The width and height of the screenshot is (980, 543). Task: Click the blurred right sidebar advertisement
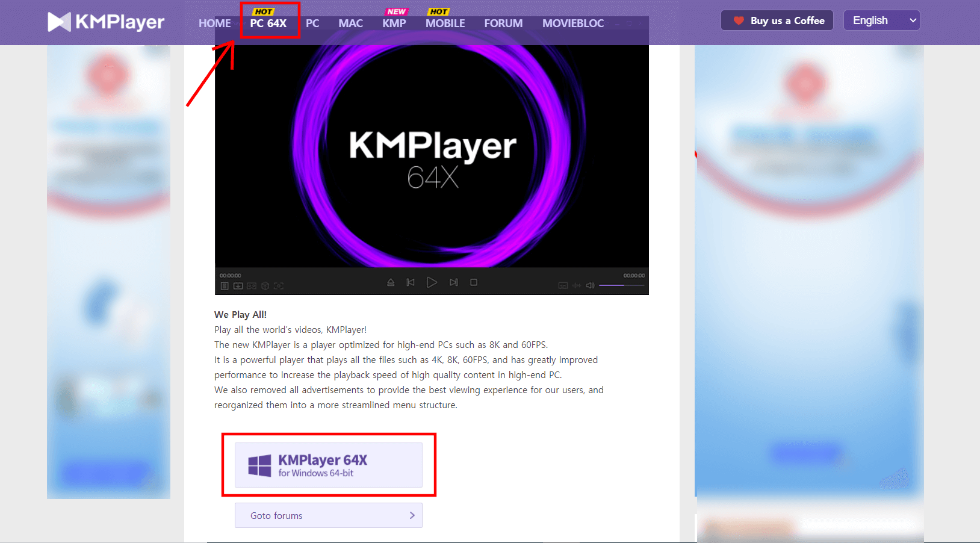[x=809, y=271]
